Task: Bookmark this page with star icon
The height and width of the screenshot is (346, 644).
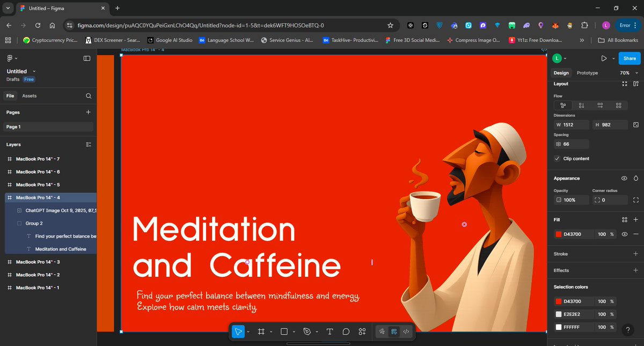Action: (390, 25)
